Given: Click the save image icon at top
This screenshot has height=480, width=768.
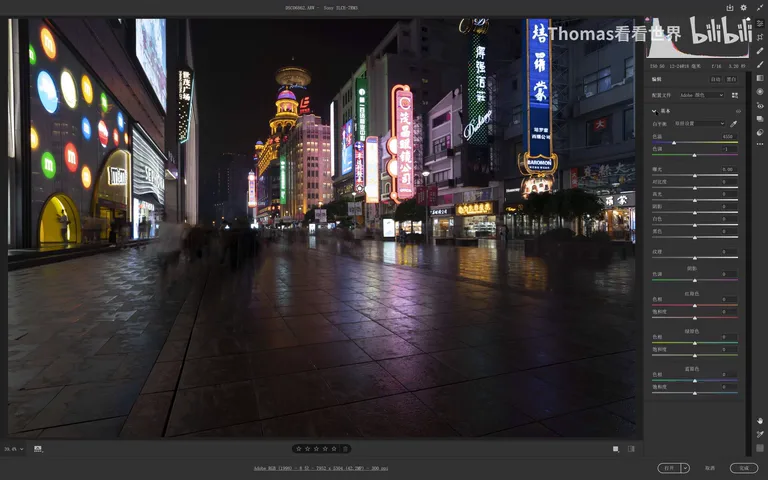Looking at the screenshot, I should coord(730,7).
